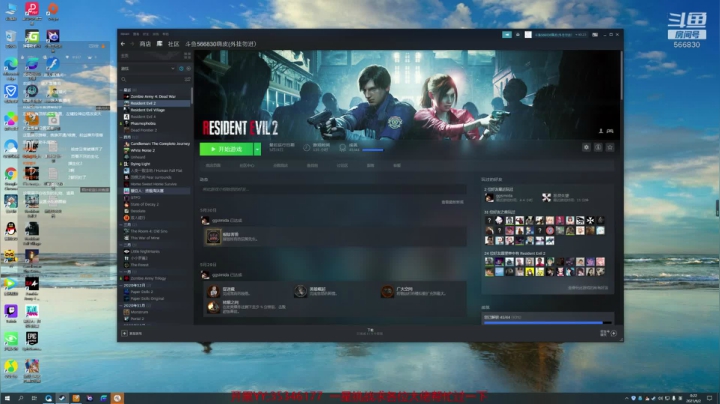720x404 pixels.
Task: Select Zombie Army 4: Dead War in library
Action: pos(153,97)
